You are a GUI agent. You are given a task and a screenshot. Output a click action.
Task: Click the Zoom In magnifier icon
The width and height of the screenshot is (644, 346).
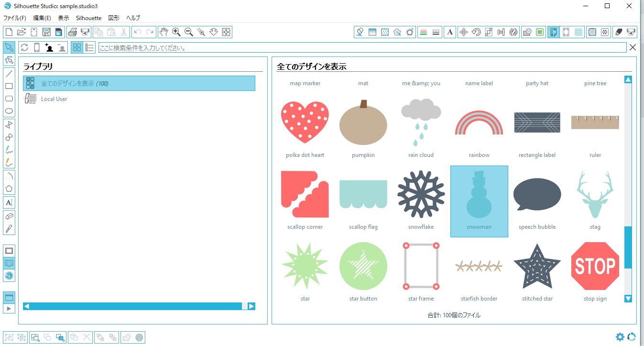(x=176, y=32)
